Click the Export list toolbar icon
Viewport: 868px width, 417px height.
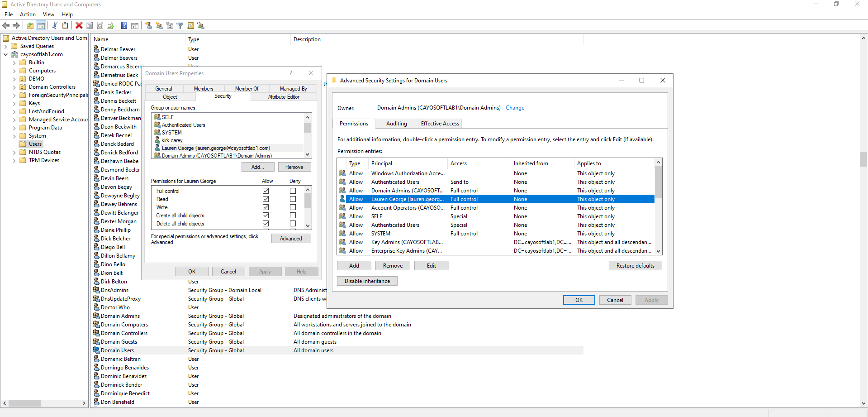[110, 25]
